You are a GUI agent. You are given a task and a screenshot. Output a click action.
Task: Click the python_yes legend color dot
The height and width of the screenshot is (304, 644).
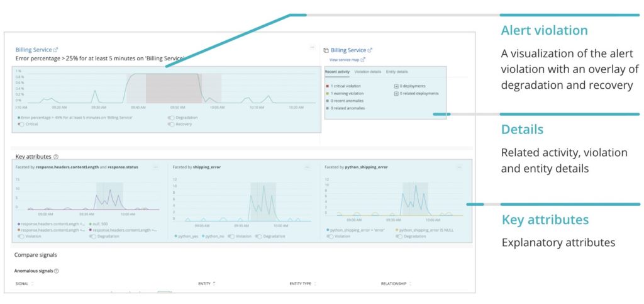[x=176, y=237]
